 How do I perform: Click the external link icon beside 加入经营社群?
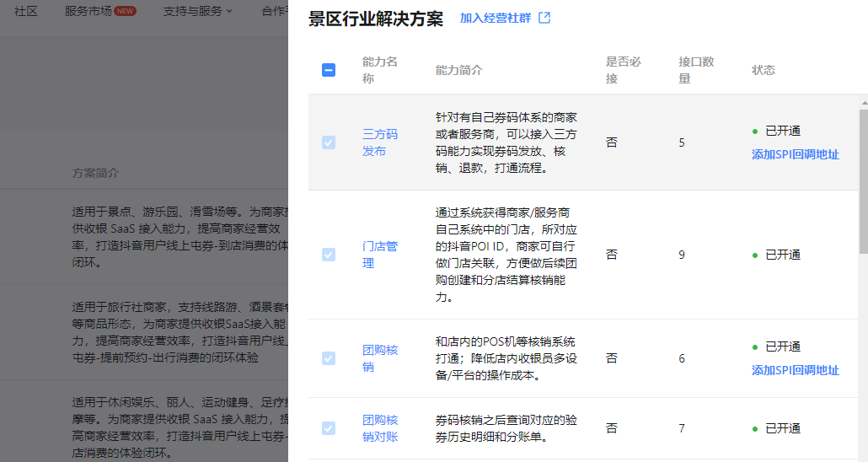[x=544, y=18]
